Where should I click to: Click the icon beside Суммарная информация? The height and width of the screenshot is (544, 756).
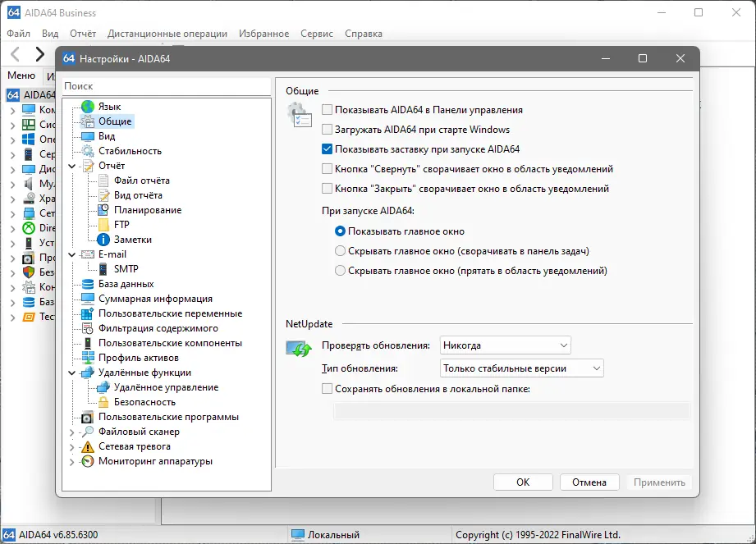[88, 299]
